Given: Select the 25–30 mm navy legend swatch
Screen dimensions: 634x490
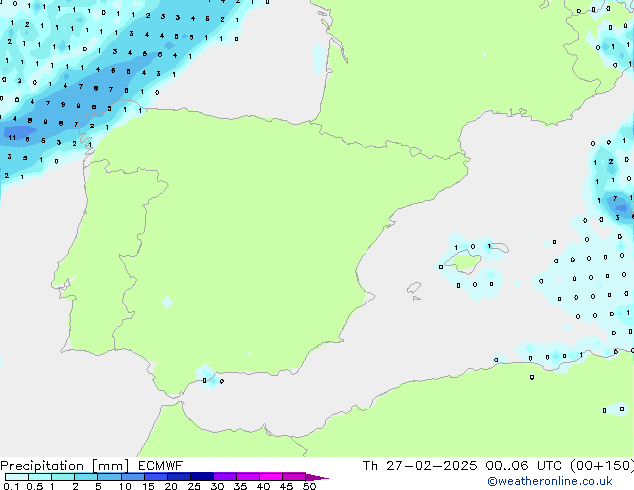Looking at the screenshot, I should coord(201,477).
